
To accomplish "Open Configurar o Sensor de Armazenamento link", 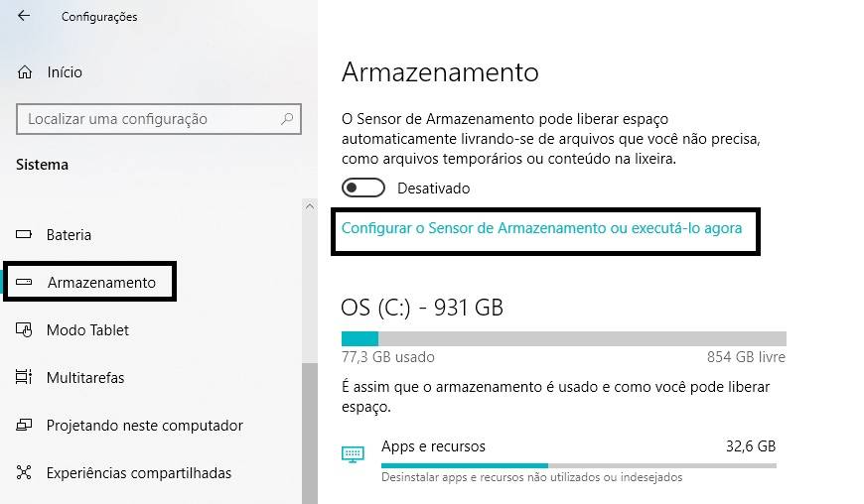I will point(541,228).
